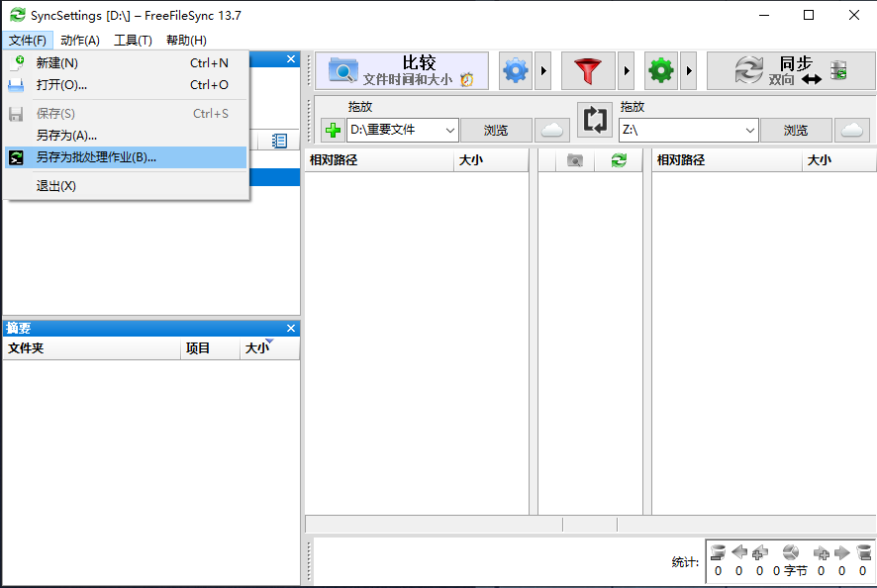The width and height of the screenshot is (877, 588).
Task: Open the 动作(A) menu
Action: 80,41
